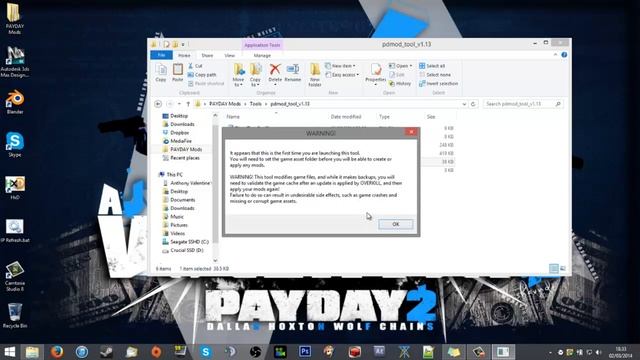Click the Cut scissors option
Viewport: 640px width, 360px height.
195,66
